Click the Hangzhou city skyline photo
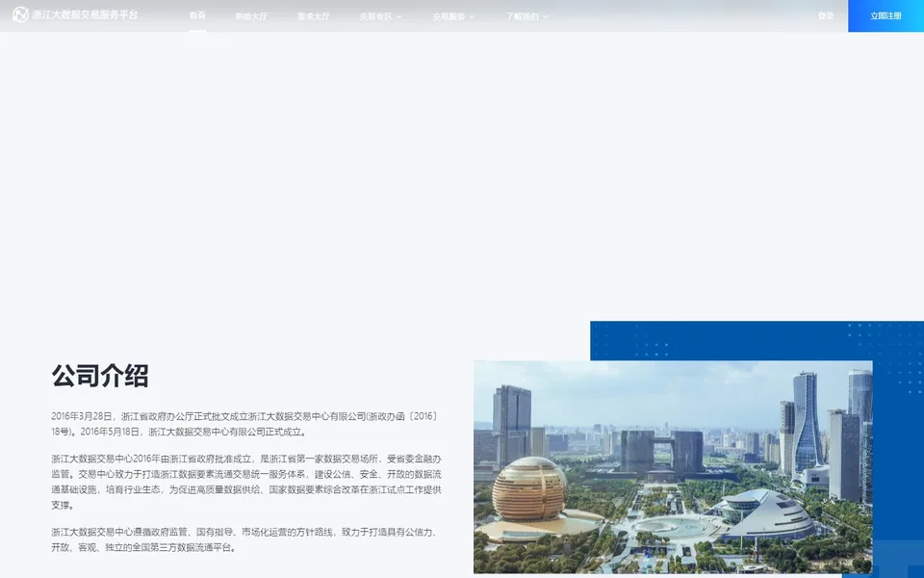924x578 pixels. (x=673, y=467)
